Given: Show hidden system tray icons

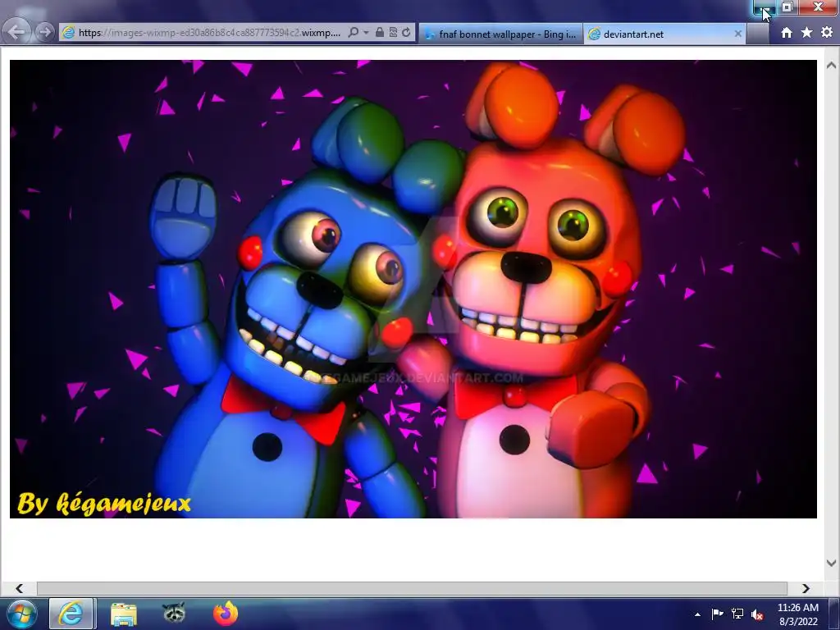Looking at the screenshot, I should (x=697, y=614).
